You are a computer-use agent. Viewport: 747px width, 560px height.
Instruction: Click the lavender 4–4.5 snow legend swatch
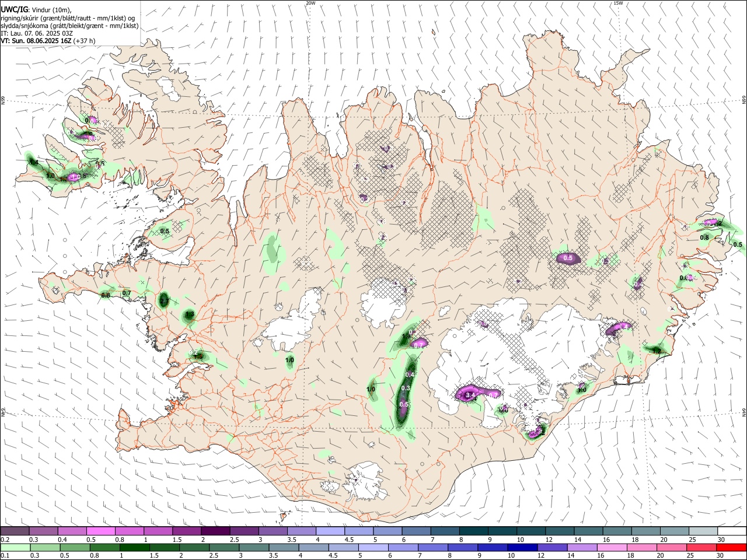[330, 531]
